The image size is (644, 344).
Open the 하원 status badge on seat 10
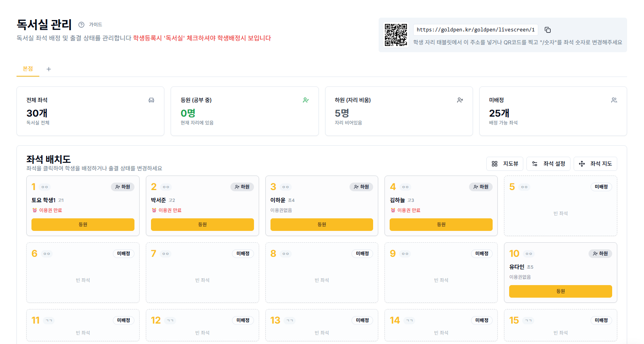[x=600, y=253]
